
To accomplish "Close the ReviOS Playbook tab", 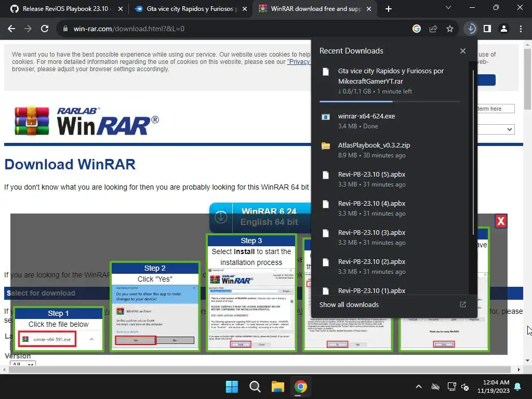I will coord(121,9).
